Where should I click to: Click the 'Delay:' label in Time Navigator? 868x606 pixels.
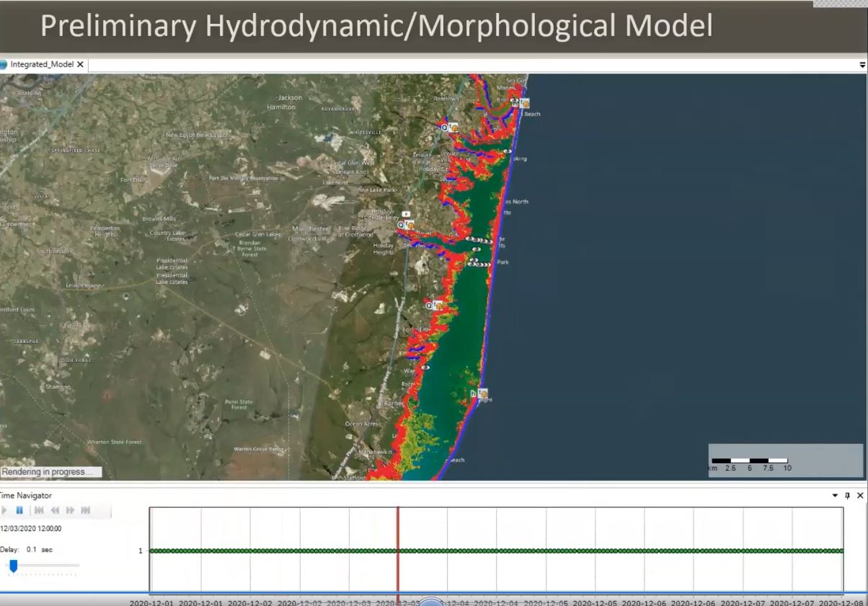(11, 550)
